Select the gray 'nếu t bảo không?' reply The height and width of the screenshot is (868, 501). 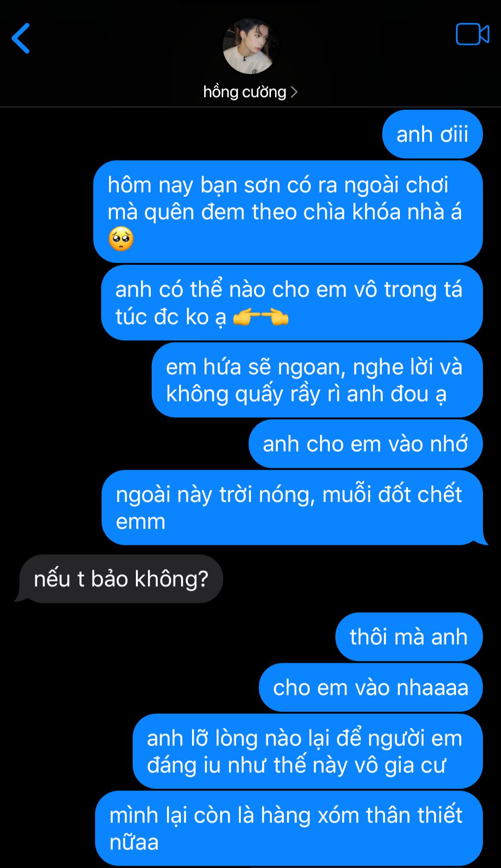pos(120,579)
